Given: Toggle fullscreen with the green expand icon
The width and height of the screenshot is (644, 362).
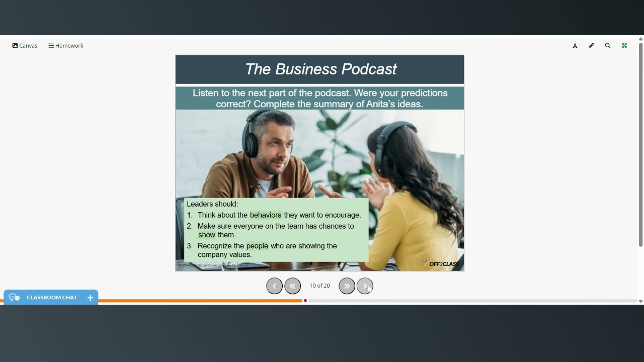Looking at the screenshot, I should (x=624, y=46).
